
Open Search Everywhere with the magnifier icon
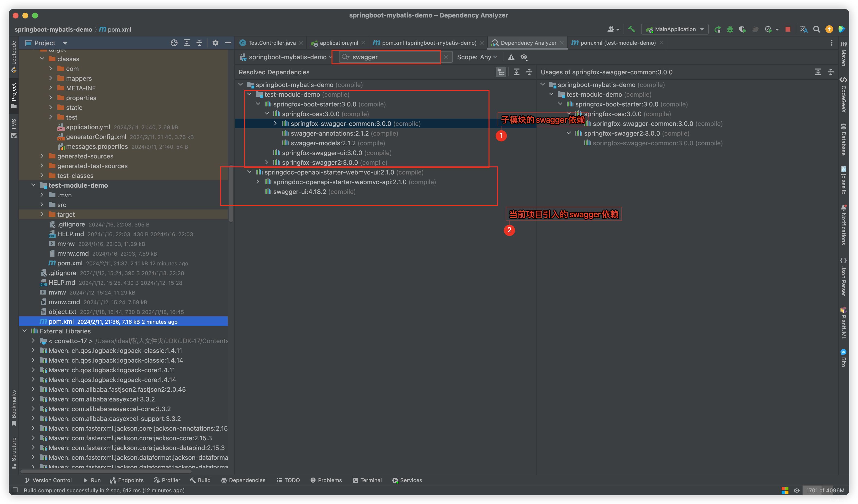click(x=817, y=29)
